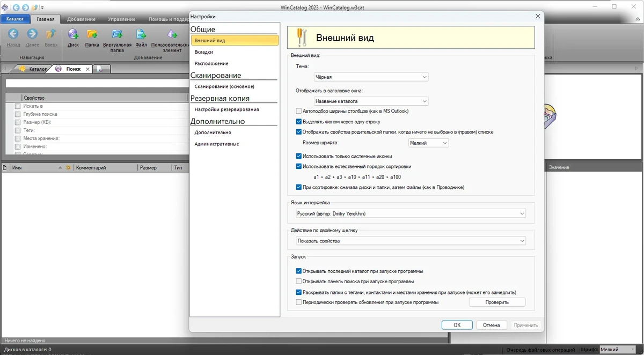Click the quick-access back arrow in title bar

(16, 8)
